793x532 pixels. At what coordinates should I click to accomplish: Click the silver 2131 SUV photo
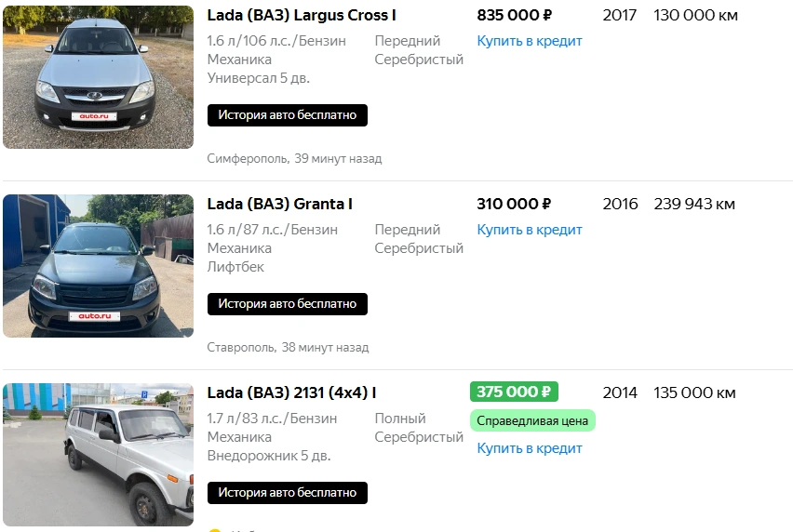click(x=98, y=456)
